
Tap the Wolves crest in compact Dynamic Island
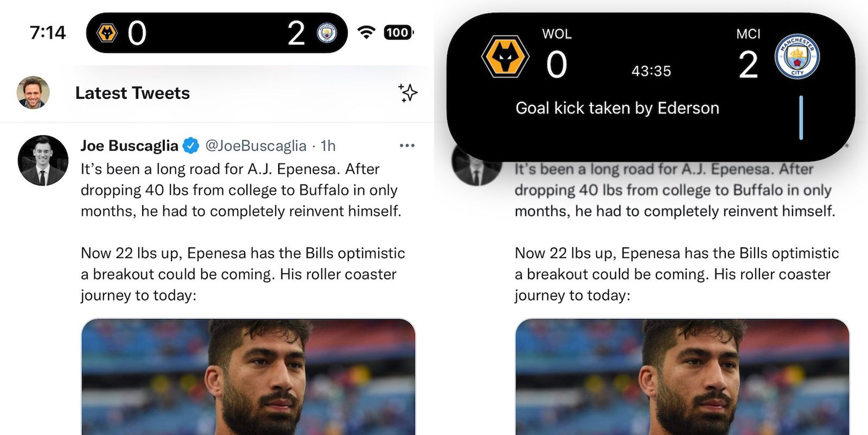pyautogui.click(x=107, y=33)
